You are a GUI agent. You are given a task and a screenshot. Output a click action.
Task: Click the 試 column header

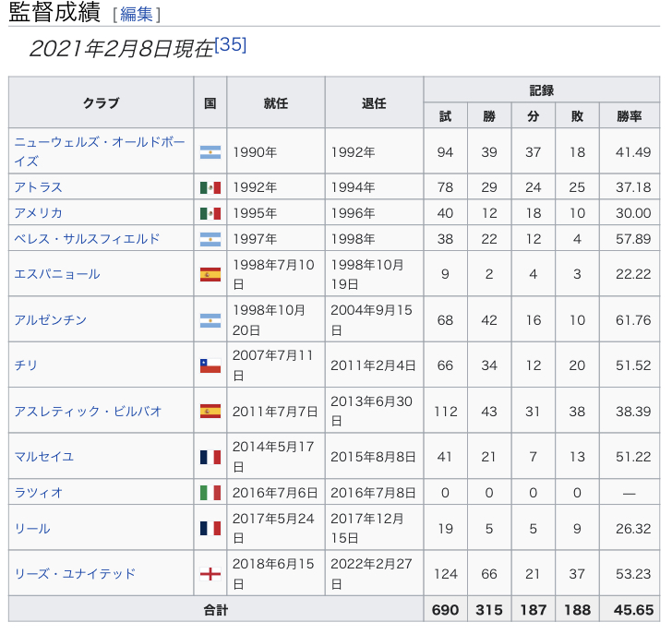coord(445,115)
